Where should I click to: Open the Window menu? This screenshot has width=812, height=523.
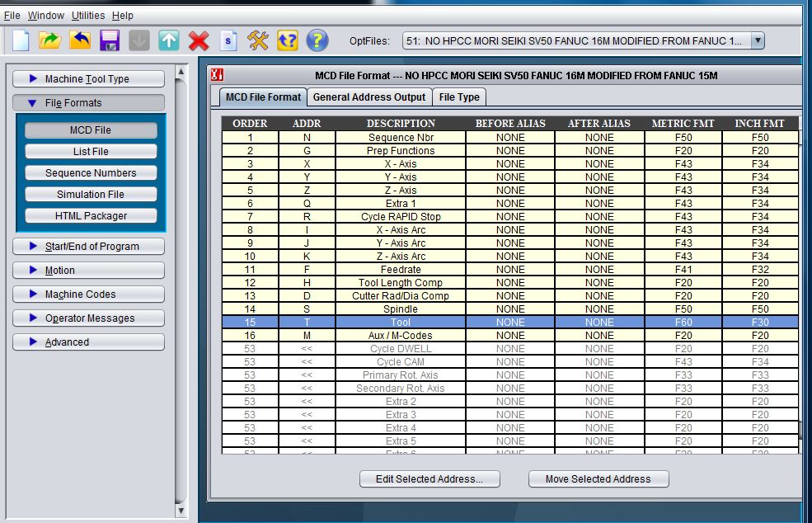tap(45, 16)
